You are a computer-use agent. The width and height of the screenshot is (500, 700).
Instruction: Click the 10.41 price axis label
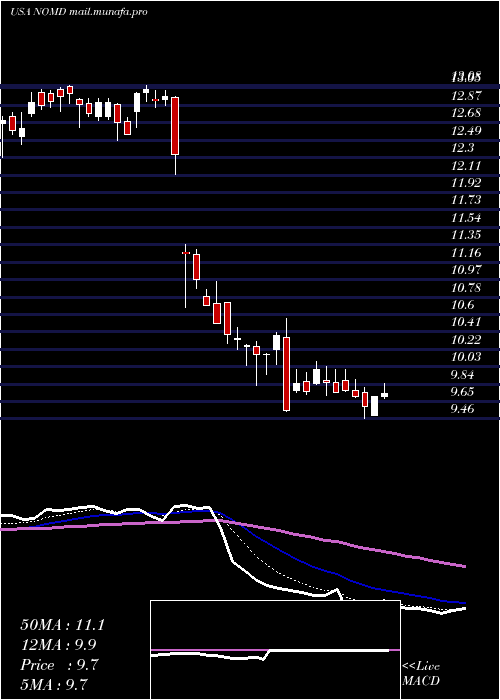466,323
